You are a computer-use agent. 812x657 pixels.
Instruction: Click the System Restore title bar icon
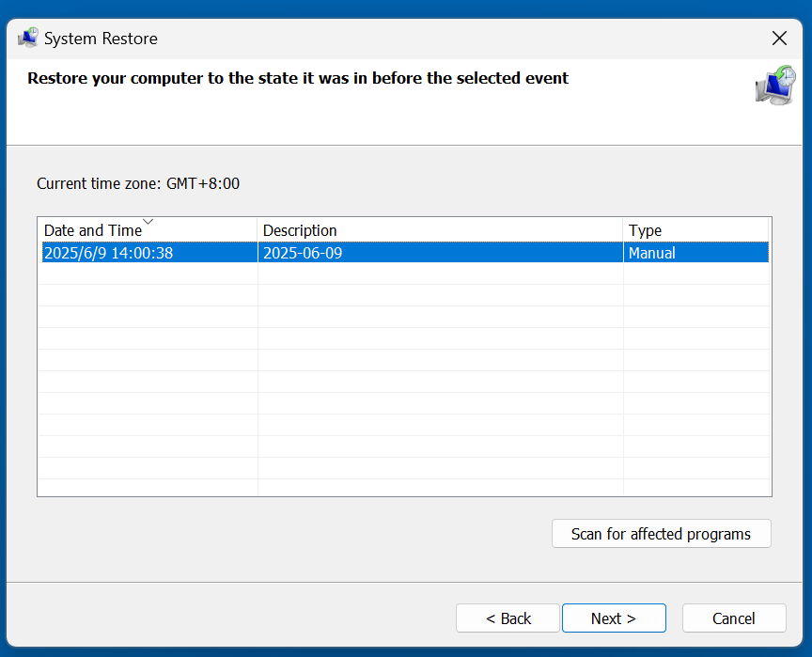pos(27,38)
